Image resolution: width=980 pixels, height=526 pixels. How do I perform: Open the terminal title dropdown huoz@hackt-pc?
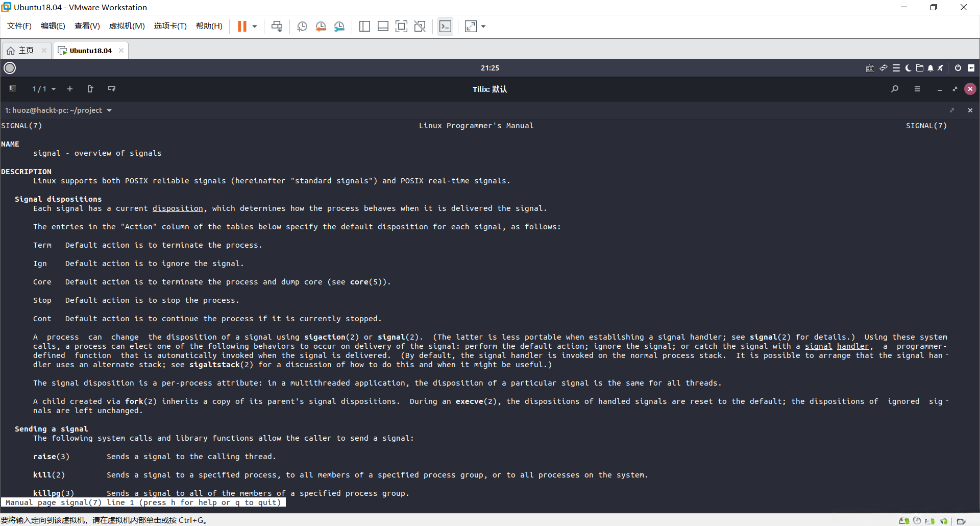click(x=58, y=110)
